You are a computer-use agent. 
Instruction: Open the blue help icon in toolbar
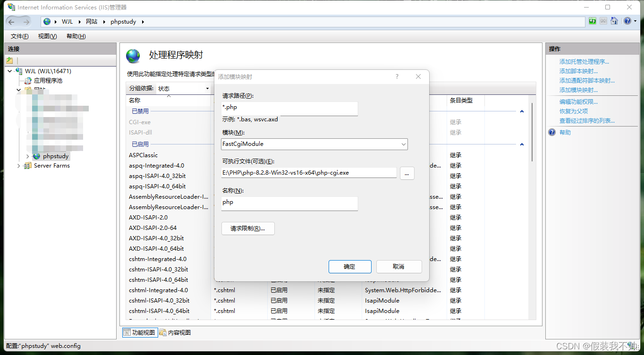[627, 21]
